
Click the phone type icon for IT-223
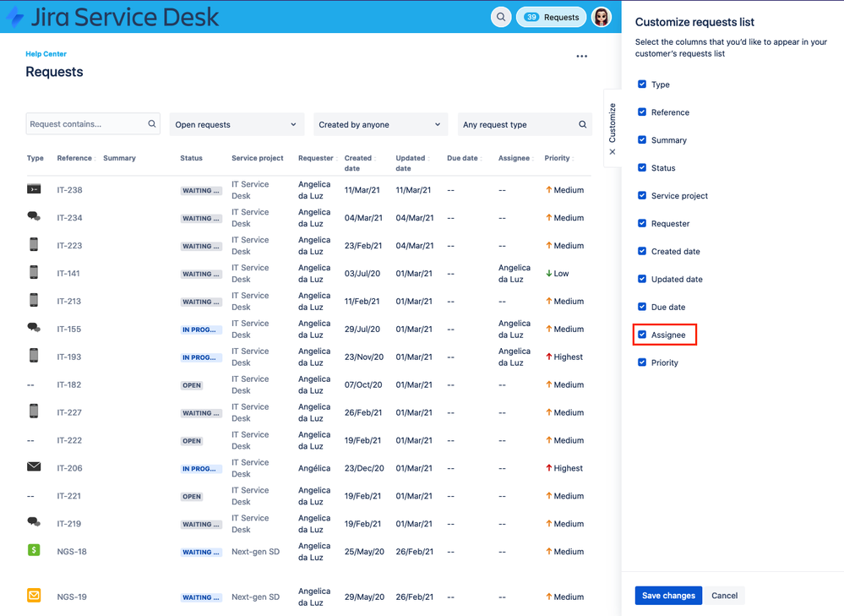pyautogui.click(x=34, y=244)
